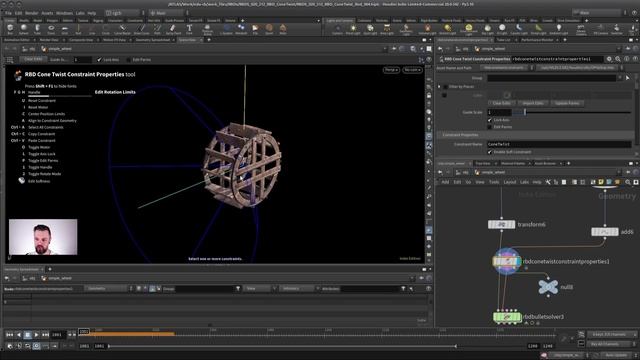Open the Labs menu
The image size is (640, 360).
pyautogui.click(x=80, y=13)
